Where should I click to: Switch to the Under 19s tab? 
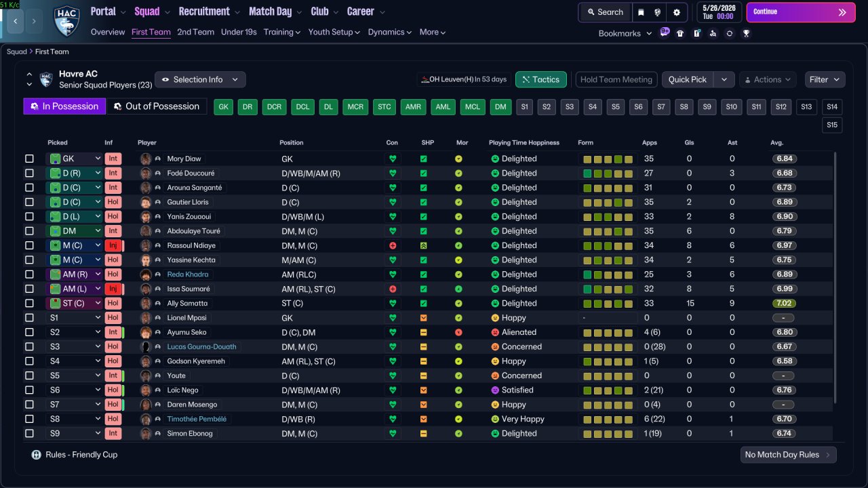pos(239,32)
